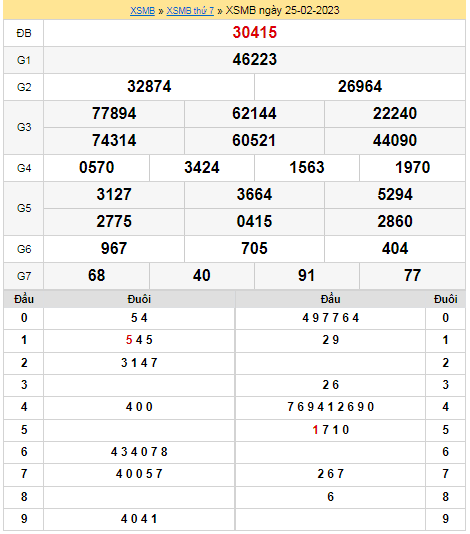
Task: Click head digits 2 6 7
Action: click(331, 474)
